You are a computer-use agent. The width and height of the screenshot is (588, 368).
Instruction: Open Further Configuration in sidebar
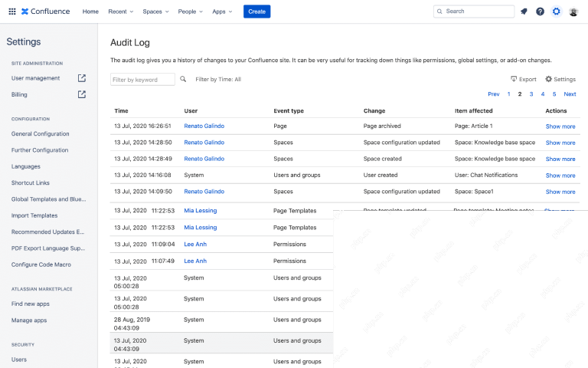coord(40,149)
